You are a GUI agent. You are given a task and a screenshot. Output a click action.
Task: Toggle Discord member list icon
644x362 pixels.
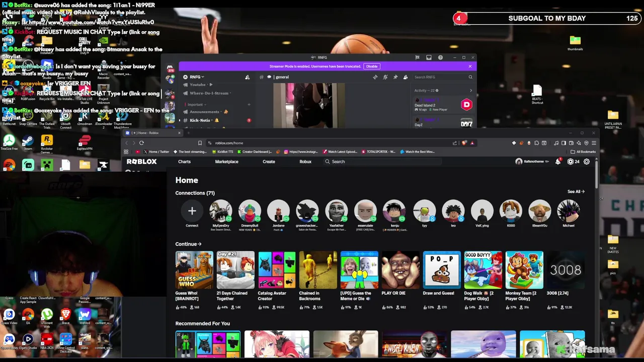[x=406, y=77]
